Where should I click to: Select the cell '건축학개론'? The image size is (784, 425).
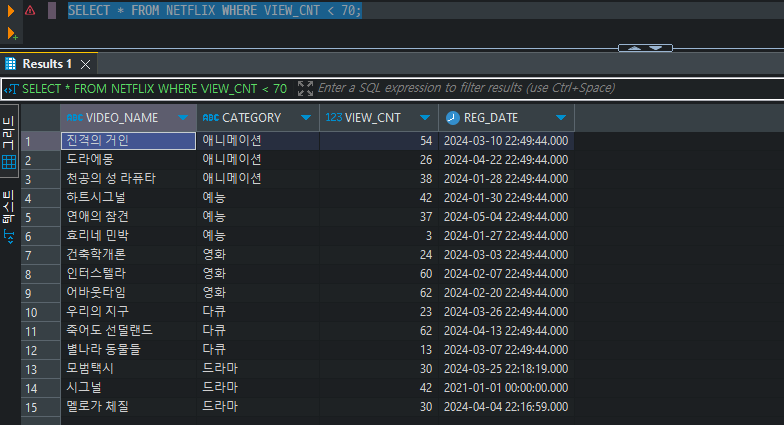(x=128, y=255)
